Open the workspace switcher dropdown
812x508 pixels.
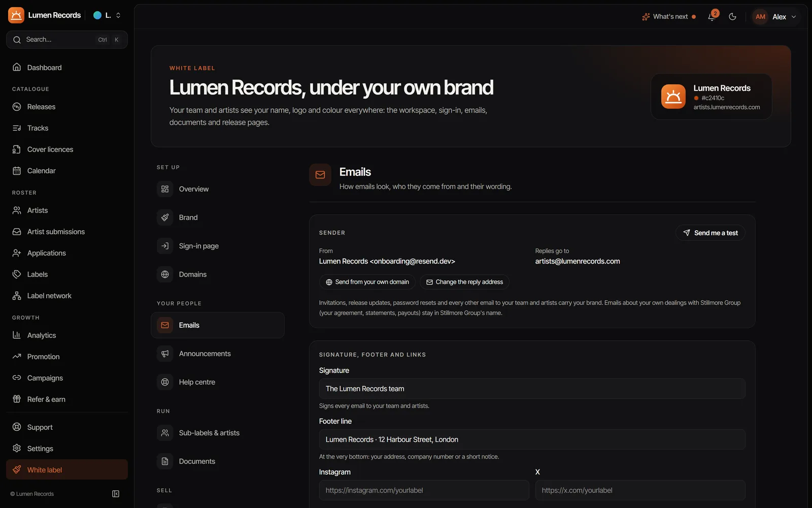click(x=107, y=15)
